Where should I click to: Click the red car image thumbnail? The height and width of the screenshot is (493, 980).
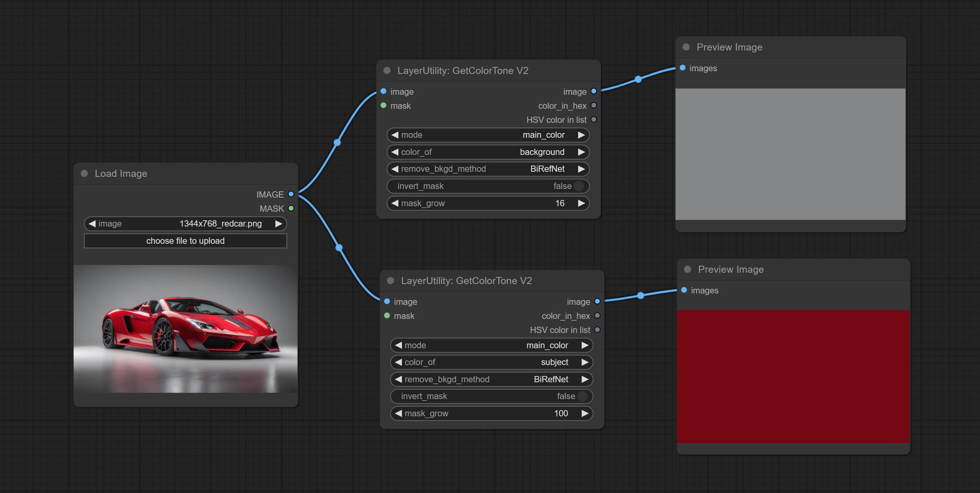point(186,329)
